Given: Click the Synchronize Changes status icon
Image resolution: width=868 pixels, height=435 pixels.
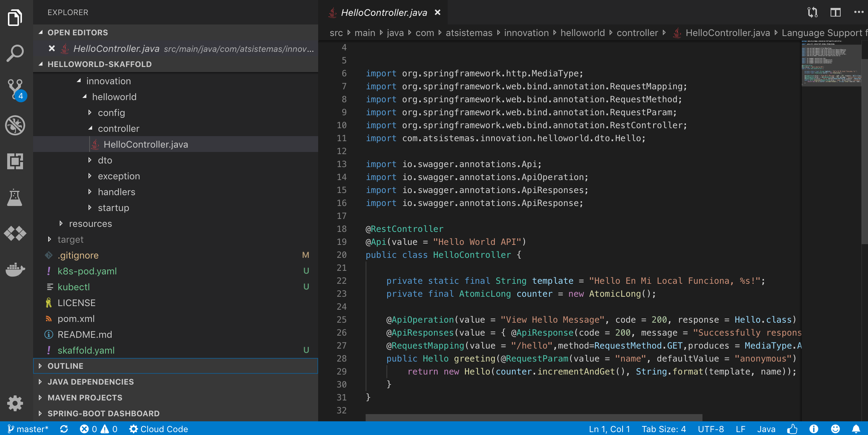Looking at the screenshot, I should pos(64,429).
